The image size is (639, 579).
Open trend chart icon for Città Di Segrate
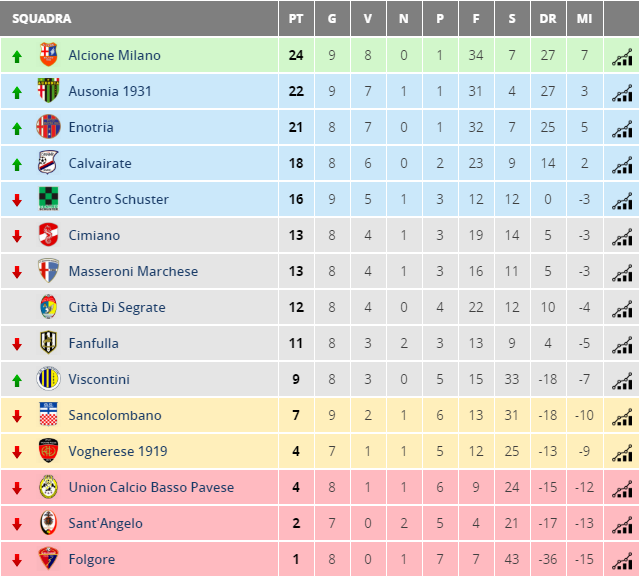coord(622,309)
